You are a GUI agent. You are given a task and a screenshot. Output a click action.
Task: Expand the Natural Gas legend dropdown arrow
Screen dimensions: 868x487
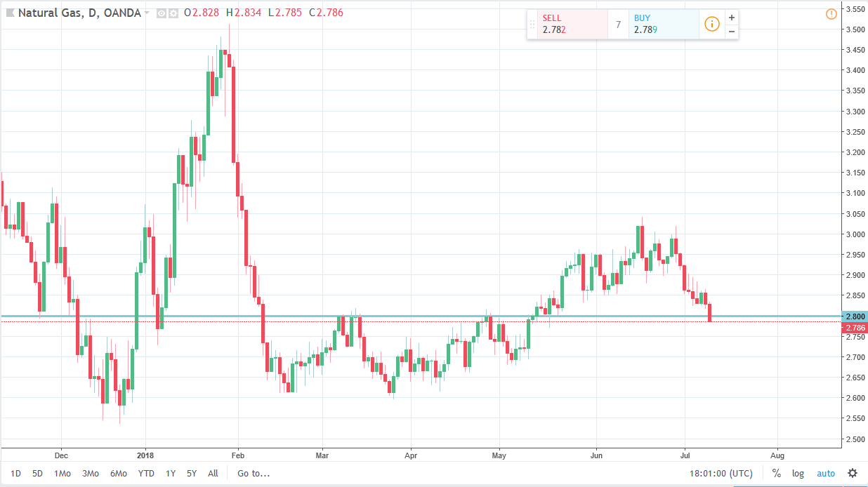(147, 13)
